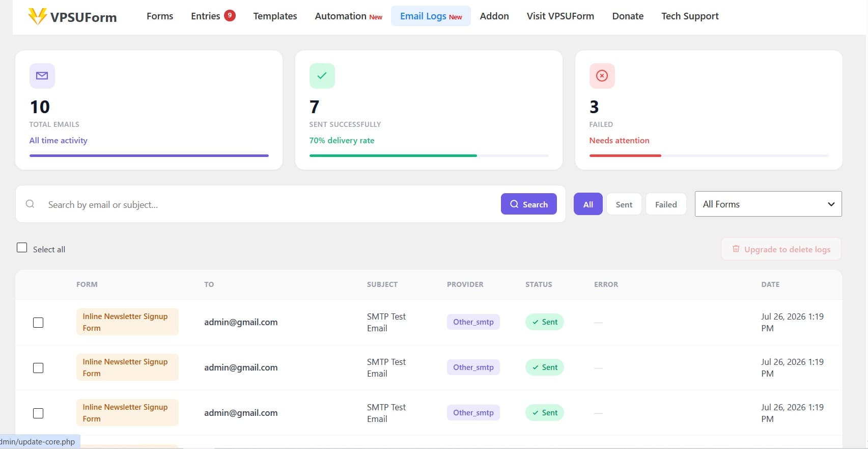Click the green 70% delivery rate progress bar
The height and width of the screenshot is (449, 868).
[393, 155]
